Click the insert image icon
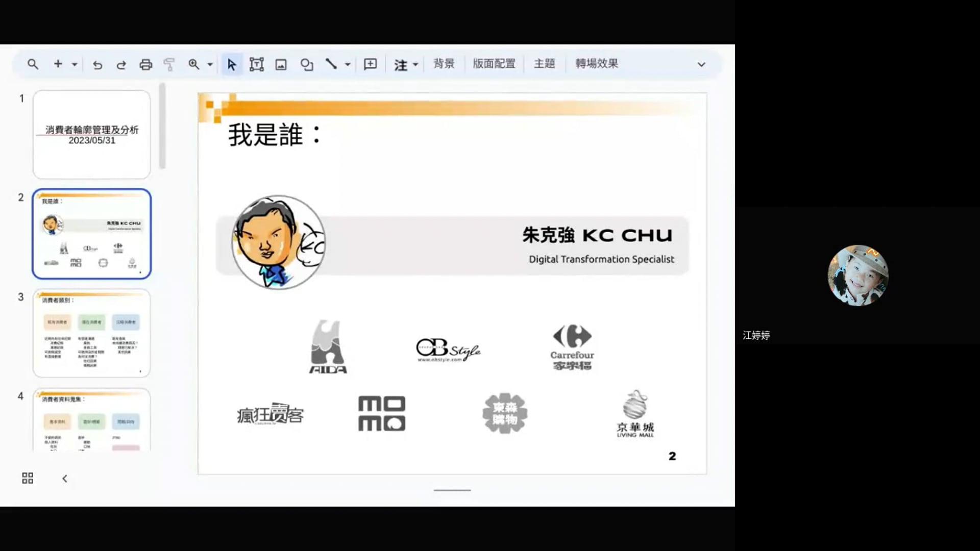 [x=281, y=64]
